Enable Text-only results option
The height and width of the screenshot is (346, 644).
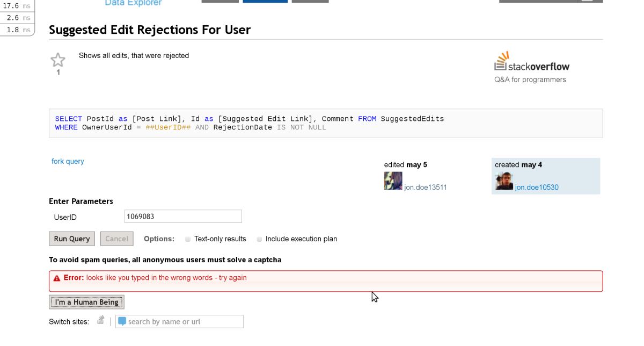point(188,239)
